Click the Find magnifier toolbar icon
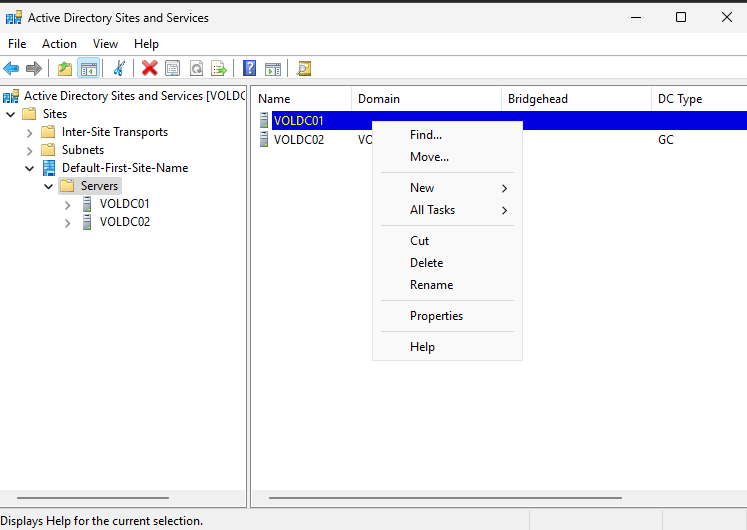 pos(304,68)
